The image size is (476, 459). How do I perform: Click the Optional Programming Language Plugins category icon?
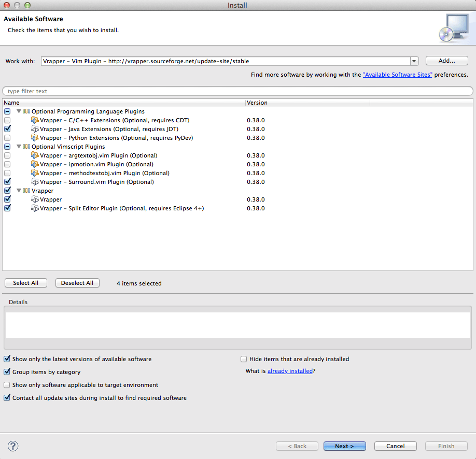26,111
